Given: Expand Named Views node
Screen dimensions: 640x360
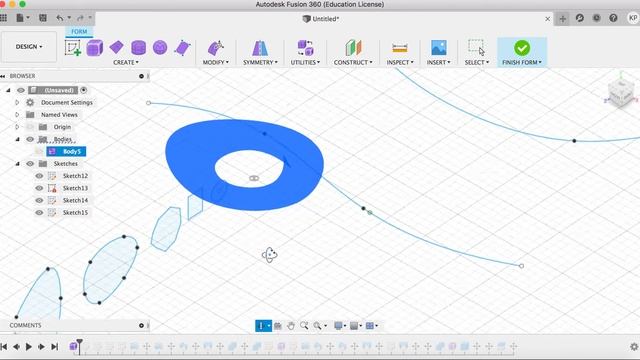Looking at the screenshot, I should tap(17, 115).
